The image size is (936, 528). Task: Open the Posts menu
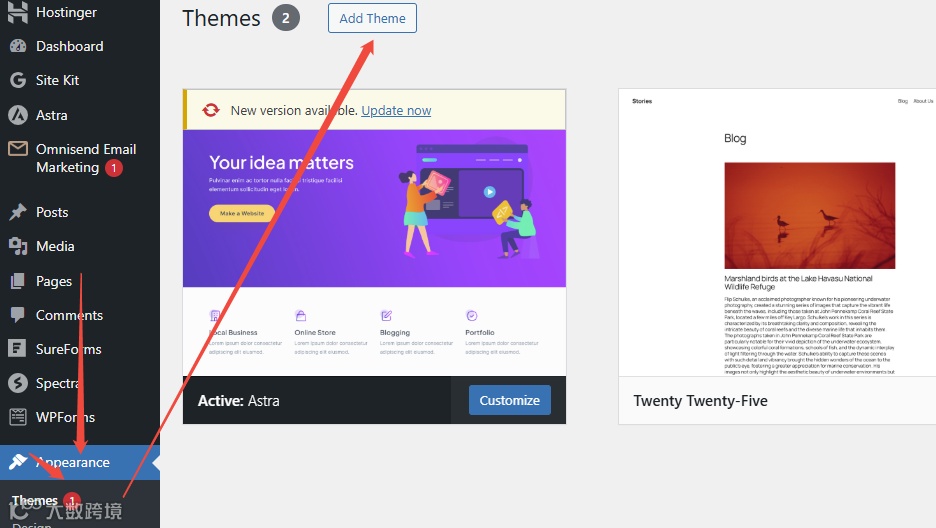click(52, 212)
